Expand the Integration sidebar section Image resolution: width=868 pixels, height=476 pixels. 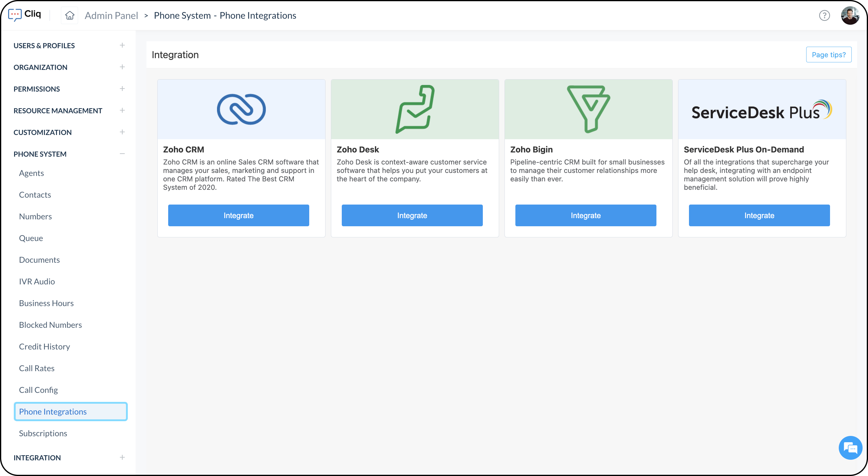[x=122, y=457]
